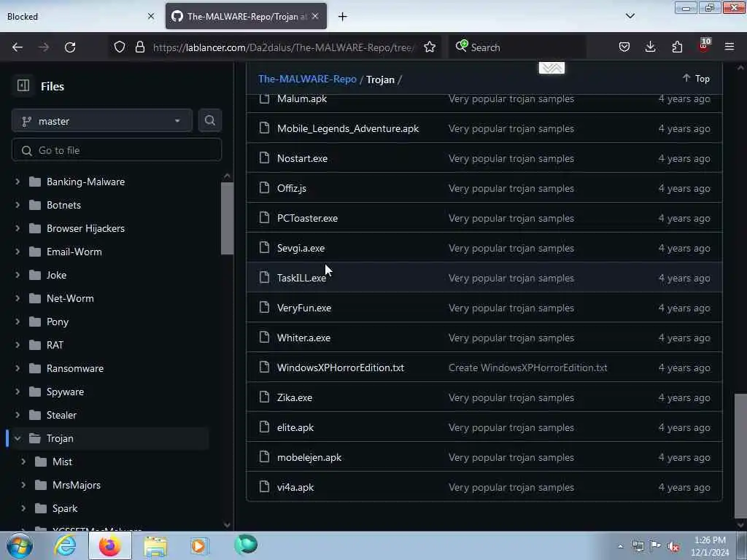747x560 pixels.
Task: Expand the Email-Worm folder
Action: tap(18, 252)
